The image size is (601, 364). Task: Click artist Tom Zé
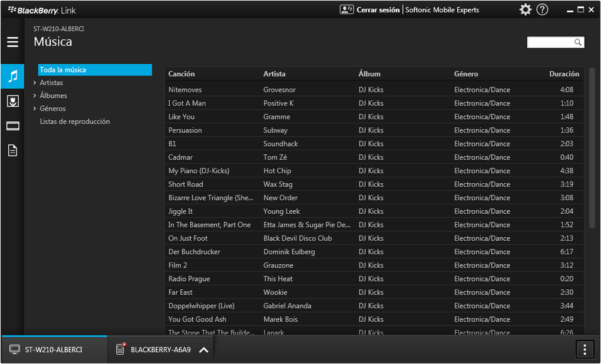tap(275, 157)
